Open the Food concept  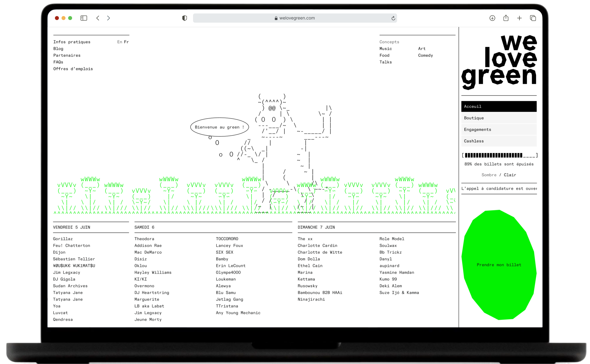pos(384,55)
